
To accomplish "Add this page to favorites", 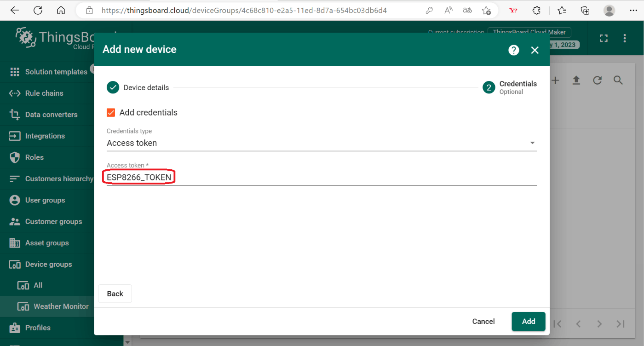I will 487,10.
